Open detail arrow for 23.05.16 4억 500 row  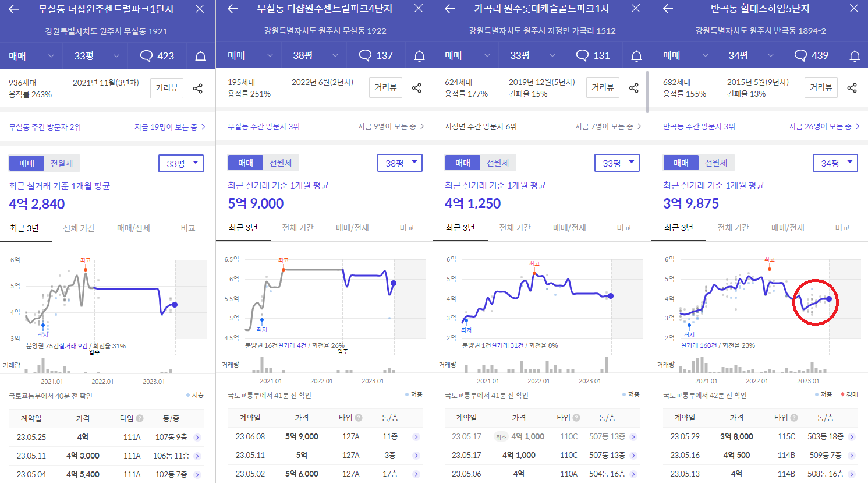[852, 456]
